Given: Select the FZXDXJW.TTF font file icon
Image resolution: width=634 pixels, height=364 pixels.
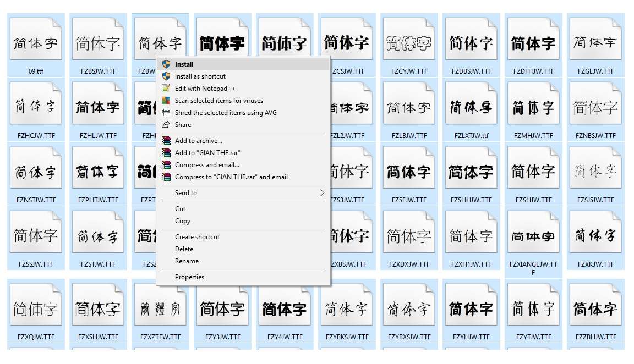Looking at the screenshot, I should (409, 232).
